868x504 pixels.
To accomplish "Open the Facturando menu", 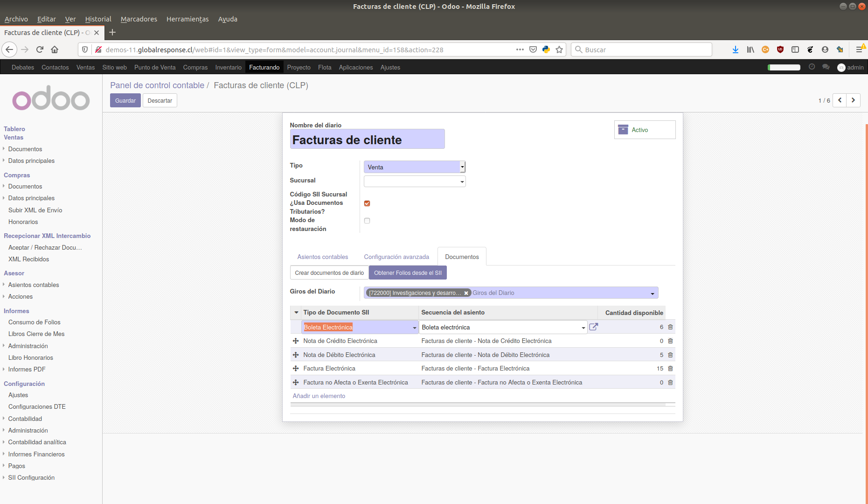I will pos(264,67).
